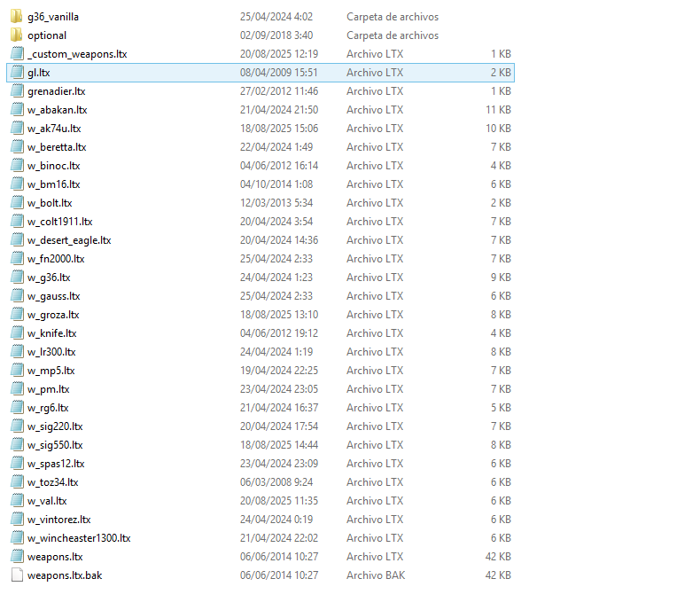Click the date 02/09/2018 3:40
The width and height of the screenshot is (700, 610).
[x=276, y=35]
